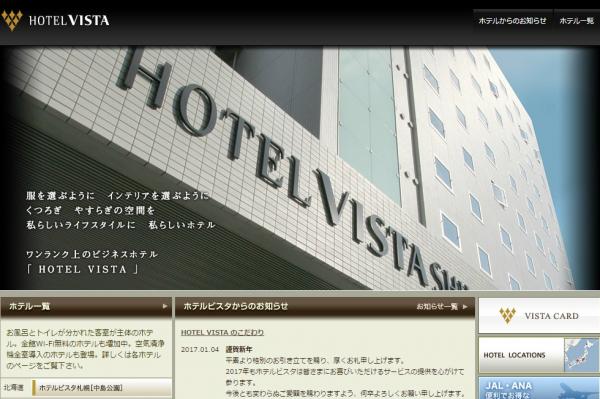Open the ホテル一覧 panel heading
This screenshot has width=600, height=399.
tap(30, 306)
